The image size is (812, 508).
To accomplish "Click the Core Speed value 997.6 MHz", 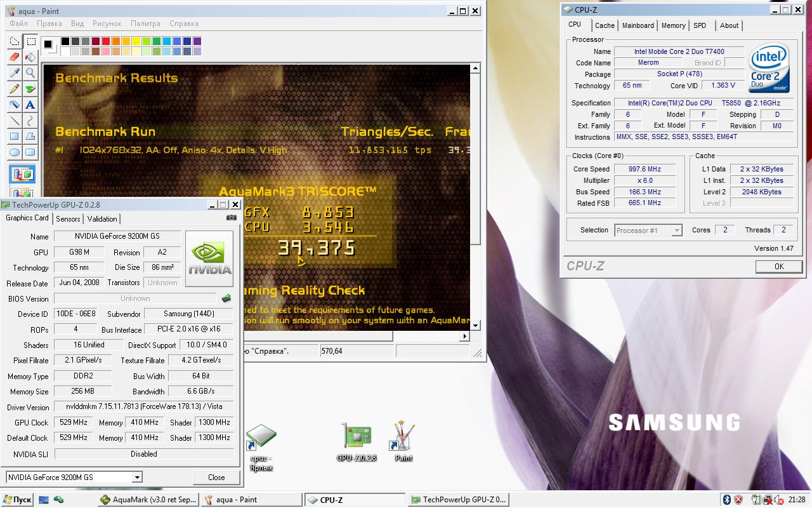I will (x=644, y=169).
